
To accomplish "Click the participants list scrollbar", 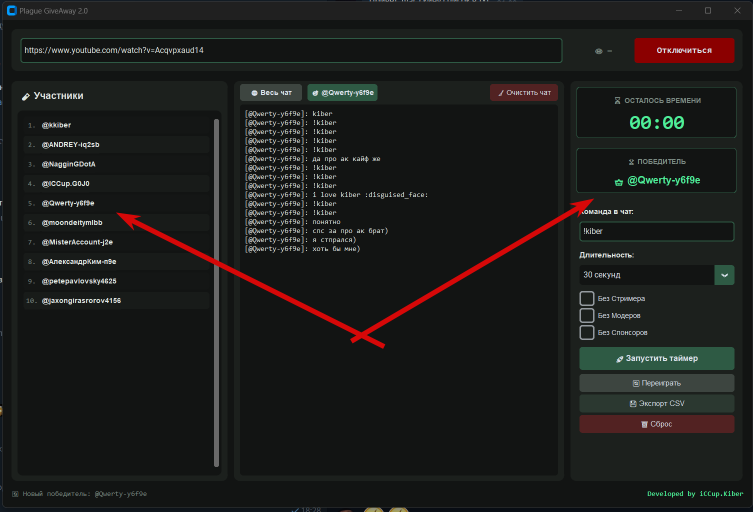I will tap(216, 293).
